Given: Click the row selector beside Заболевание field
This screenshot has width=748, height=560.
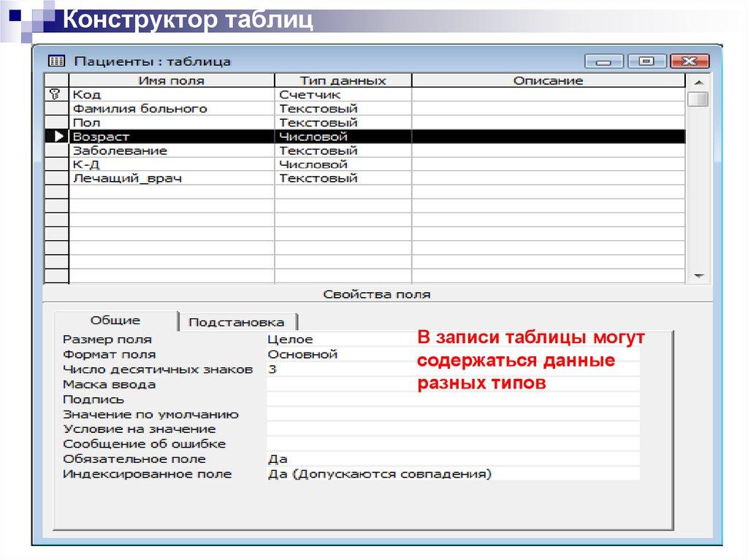Looking at the screenshot, I should click(x=58, y=150).
